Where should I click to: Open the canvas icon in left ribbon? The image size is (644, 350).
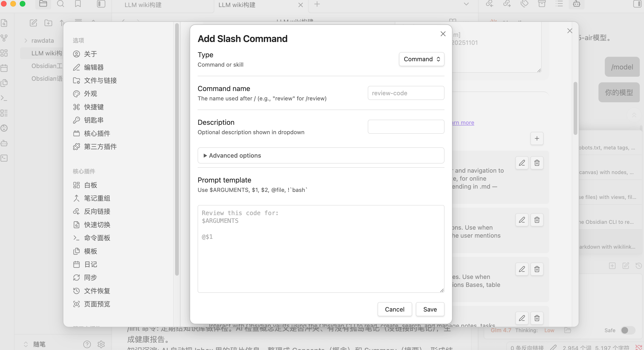[4, 53]
